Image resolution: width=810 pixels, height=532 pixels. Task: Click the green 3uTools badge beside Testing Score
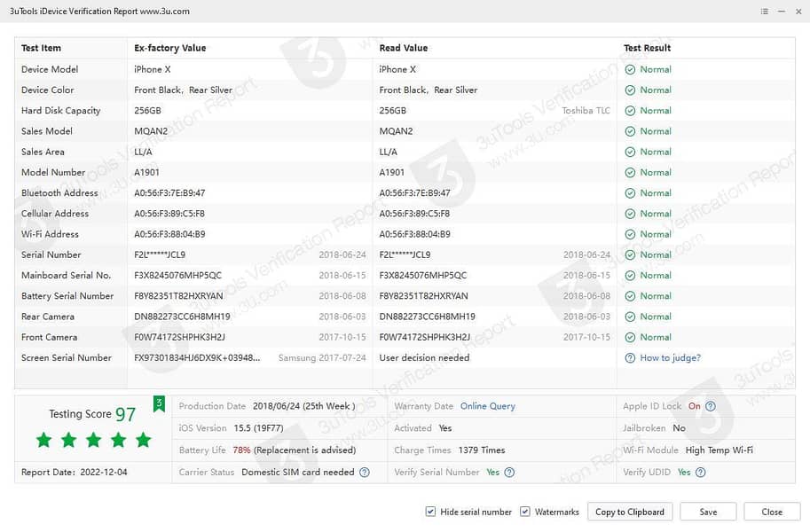pyautogui.click(x=159, y=404)
